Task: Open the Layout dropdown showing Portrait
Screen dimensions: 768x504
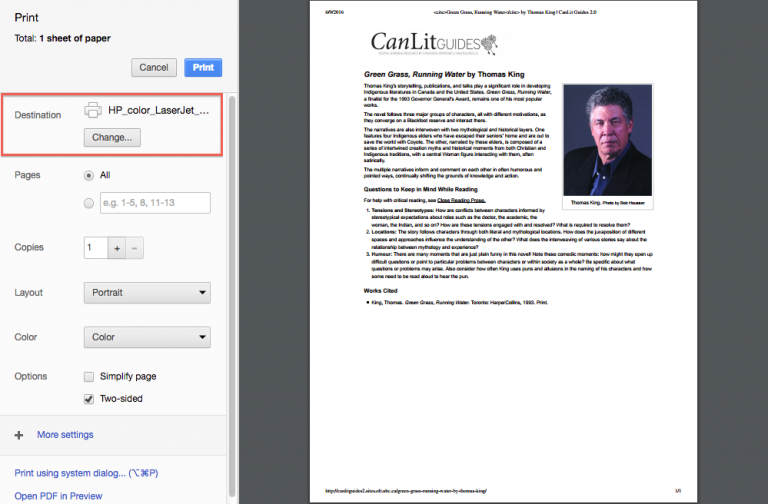Action: [147, 293]
